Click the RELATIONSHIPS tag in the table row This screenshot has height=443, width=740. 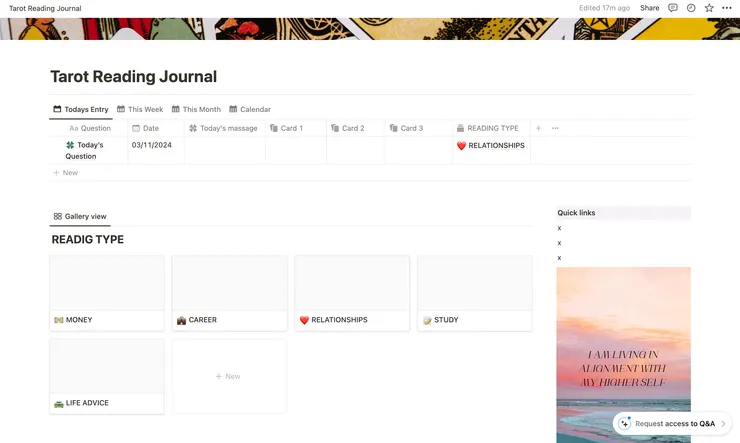pos(491,146)
